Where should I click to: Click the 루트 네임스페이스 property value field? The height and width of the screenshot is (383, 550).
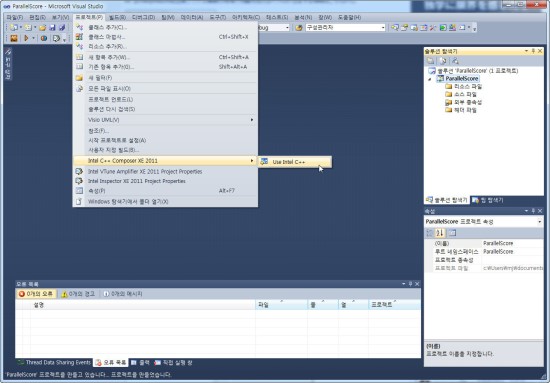(512, 251)
